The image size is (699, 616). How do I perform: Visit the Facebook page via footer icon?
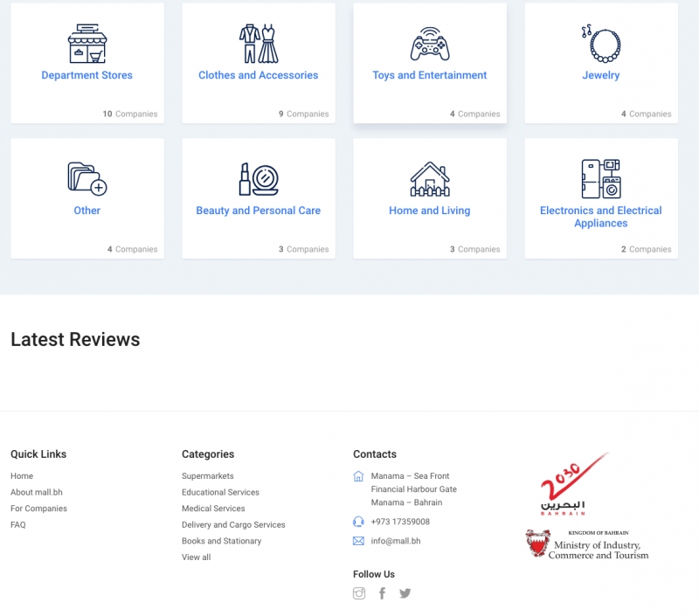tap(382, 593)
